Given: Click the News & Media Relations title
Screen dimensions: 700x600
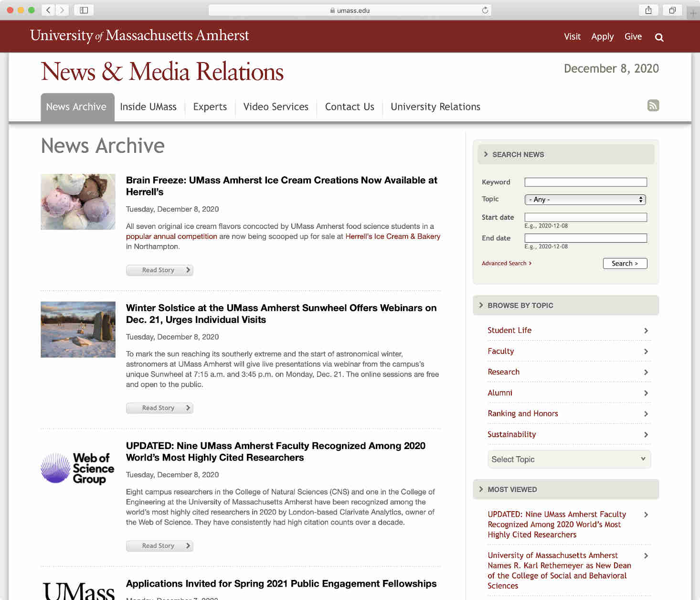Looking at the screenshot, I should point(162,72).
